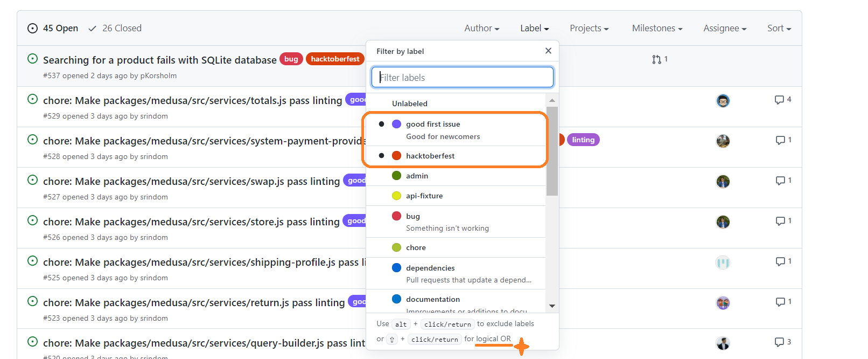Viewport: 868px width, 359px height.
Task: Click the Filter labels input field
Action: 463,77
